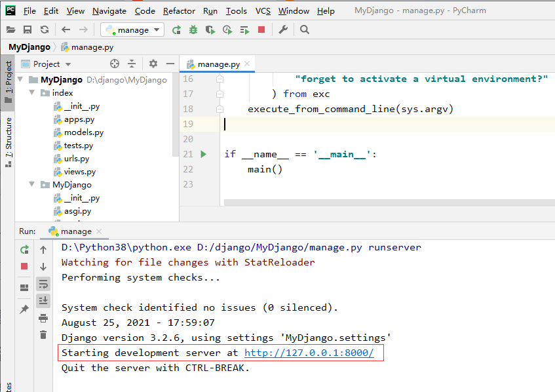555x392 pixels.
Task: Rerun manage from the Run panel icon
Action: [x=24, y=250]
